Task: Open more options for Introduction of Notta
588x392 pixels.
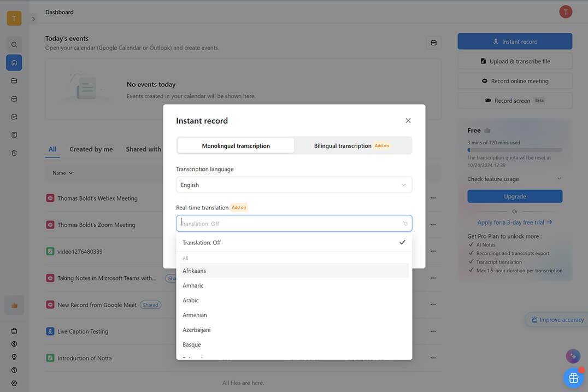Action: pos(433,358)
